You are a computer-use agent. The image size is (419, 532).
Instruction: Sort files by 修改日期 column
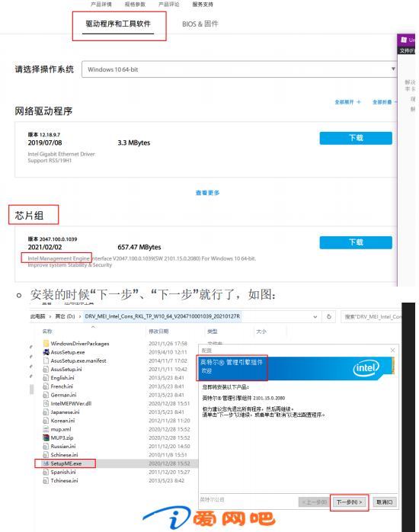(x=158, y=331)
